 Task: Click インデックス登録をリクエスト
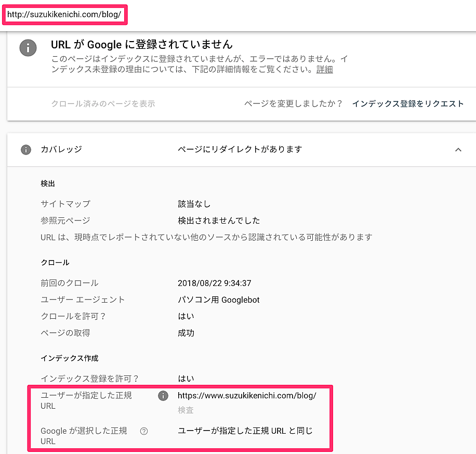[x=408, y=103]
